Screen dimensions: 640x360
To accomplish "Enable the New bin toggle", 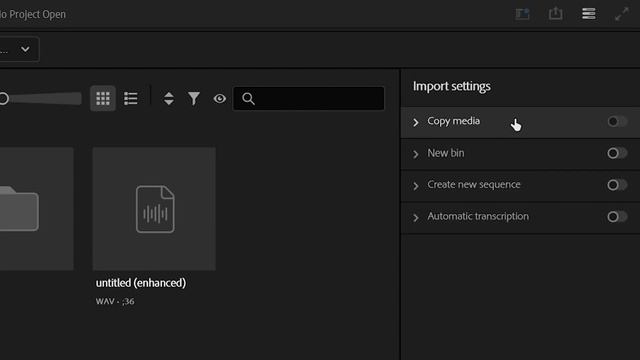I will 617,153.
